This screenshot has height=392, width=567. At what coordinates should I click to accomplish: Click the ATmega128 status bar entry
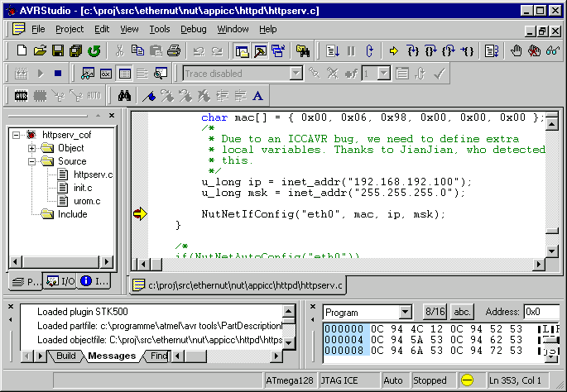290,380
